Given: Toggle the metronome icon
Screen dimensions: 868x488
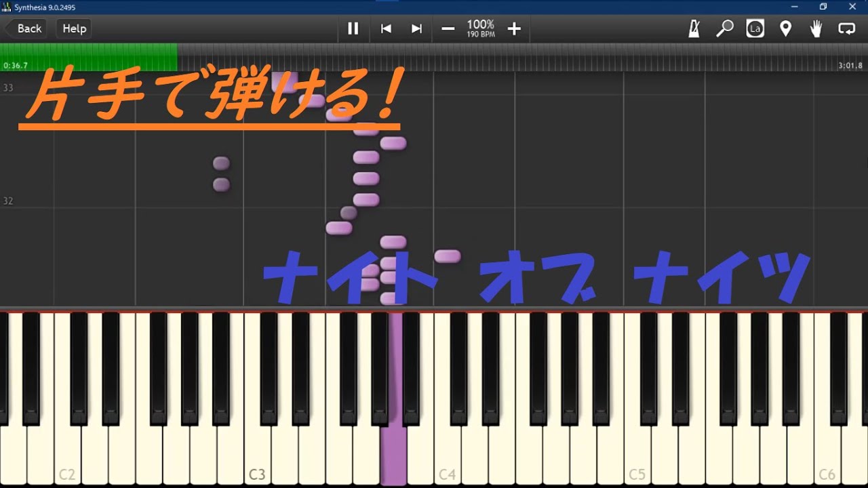Looking at the screenshot, I should (x=694, y=28).
